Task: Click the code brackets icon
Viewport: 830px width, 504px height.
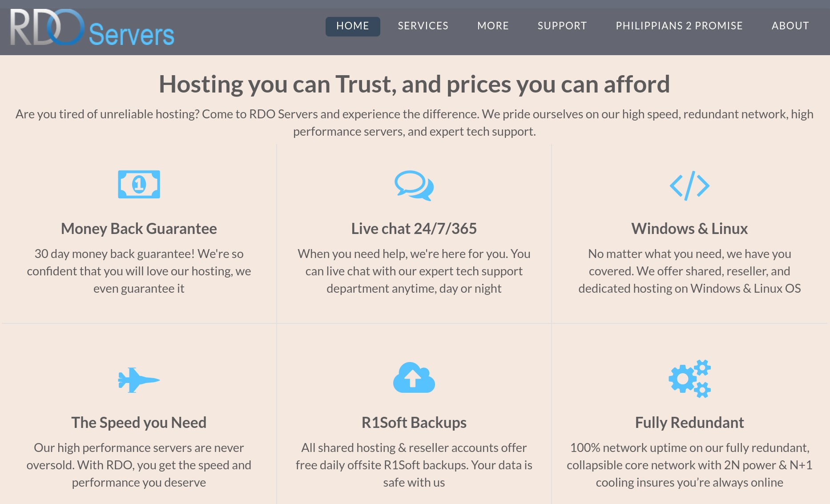Action: 689,185
